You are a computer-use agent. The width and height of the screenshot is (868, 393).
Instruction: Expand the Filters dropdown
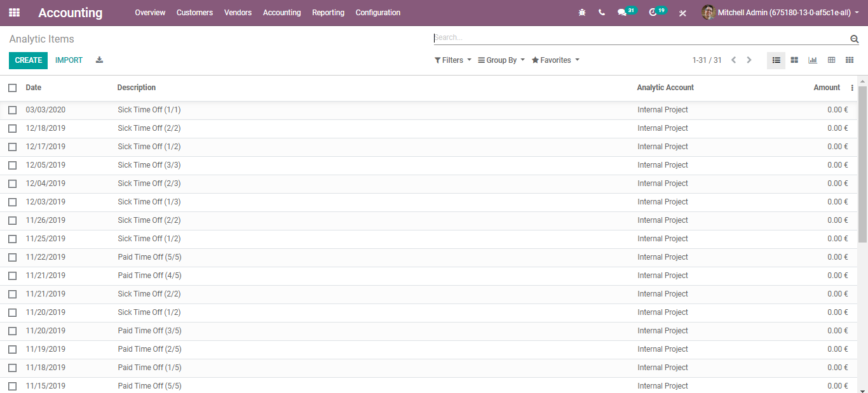pyautogui.click(x=453, y=60)
